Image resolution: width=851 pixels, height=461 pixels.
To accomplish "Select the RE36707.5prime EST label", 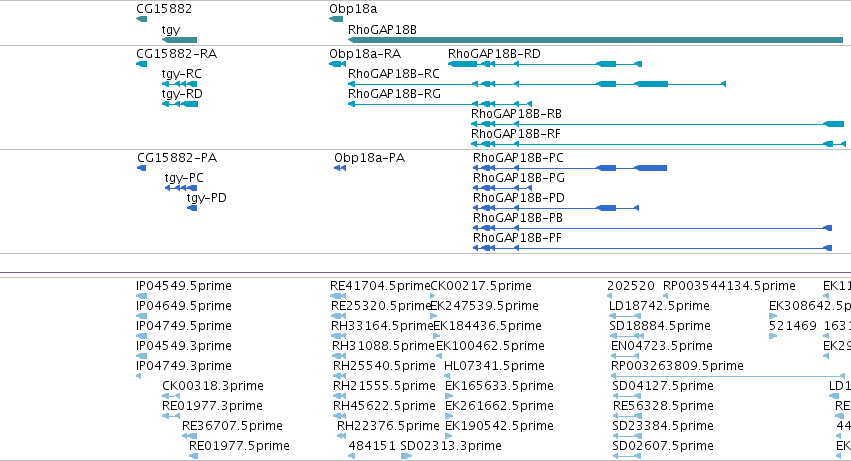I will point(232,426).
